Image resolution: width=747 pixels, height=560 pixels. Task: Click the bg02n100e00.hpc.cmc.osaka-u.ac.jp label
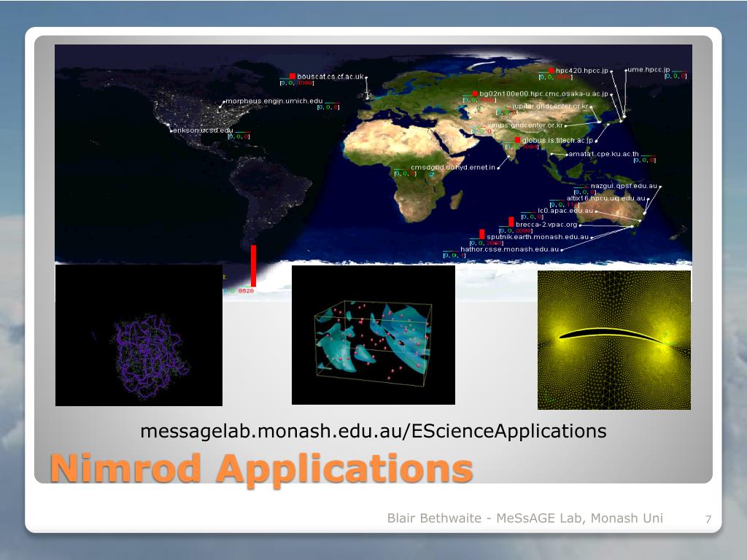click(x=543, y=94)
